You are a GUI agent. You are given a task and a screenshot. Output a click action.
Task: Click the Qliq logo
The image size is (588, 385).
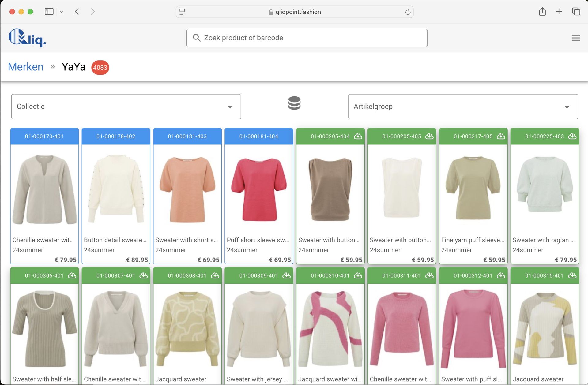coord(27,38)
